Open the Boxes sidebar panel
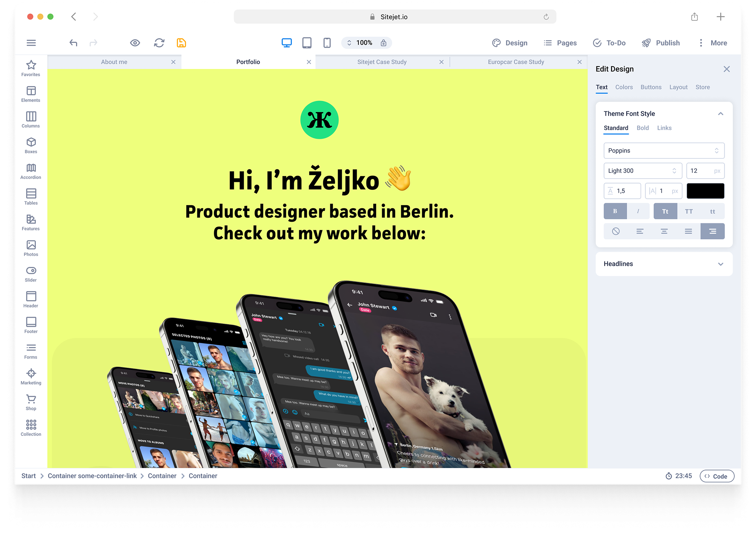Screen dimensions: 756x537 point(31,145)
